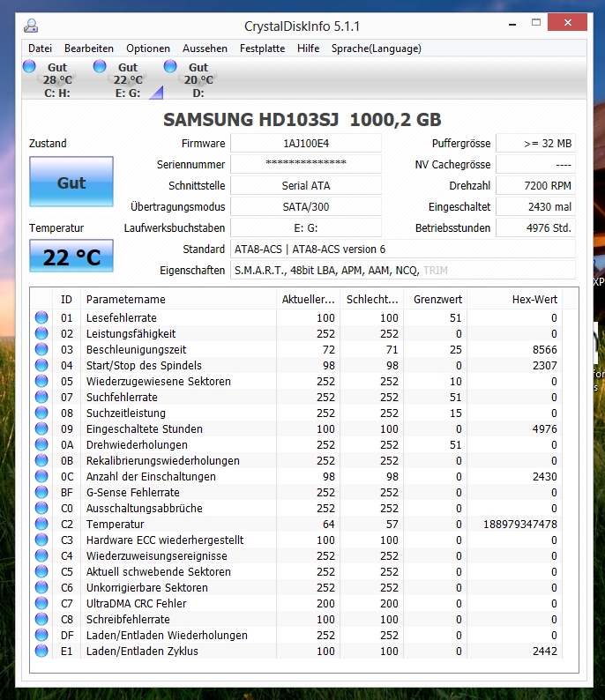Screen dimensions: 605x700
Task: Select the D: disk at 20 °C
Action: tap(190, 79)
